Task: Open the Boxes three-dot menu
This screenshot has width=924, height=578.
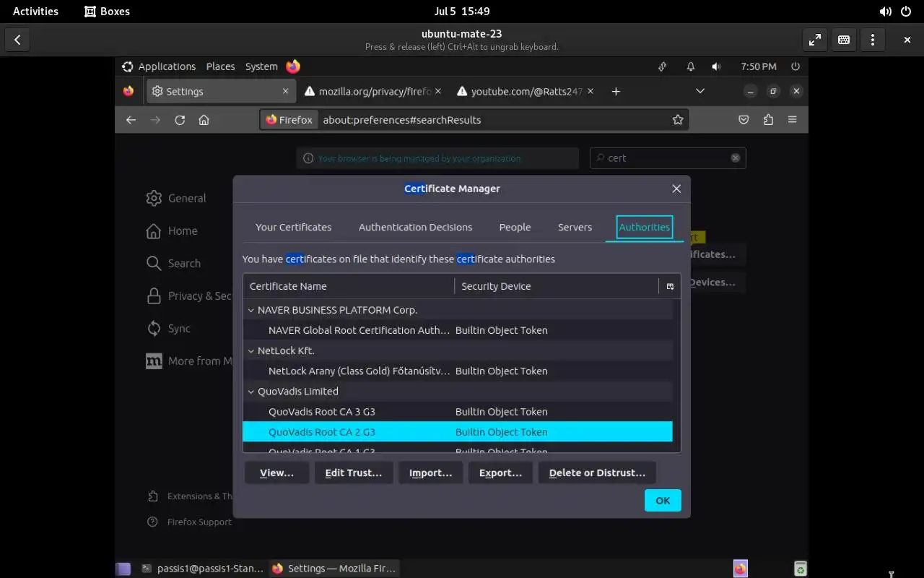Action: 873,40
